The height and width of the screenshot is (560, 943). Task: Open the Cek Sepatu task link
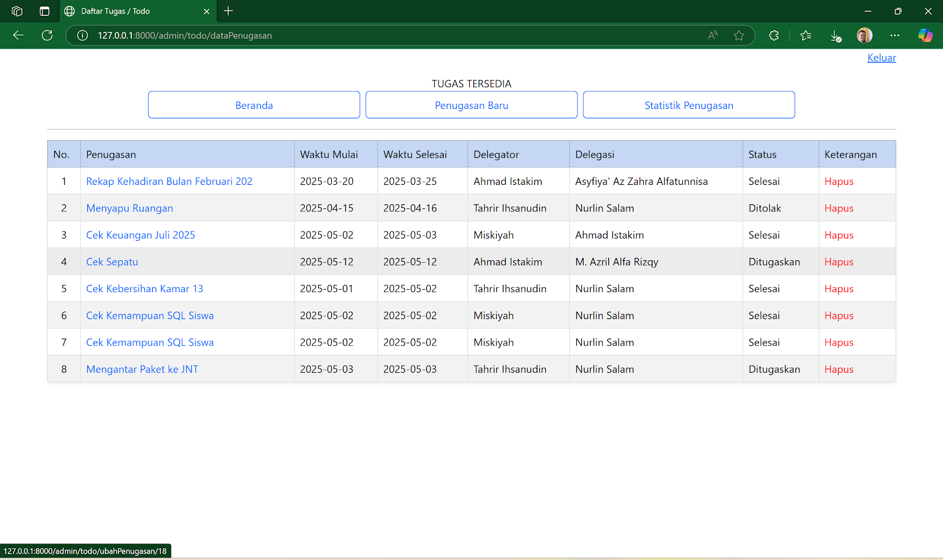click(x=112, y=262)
